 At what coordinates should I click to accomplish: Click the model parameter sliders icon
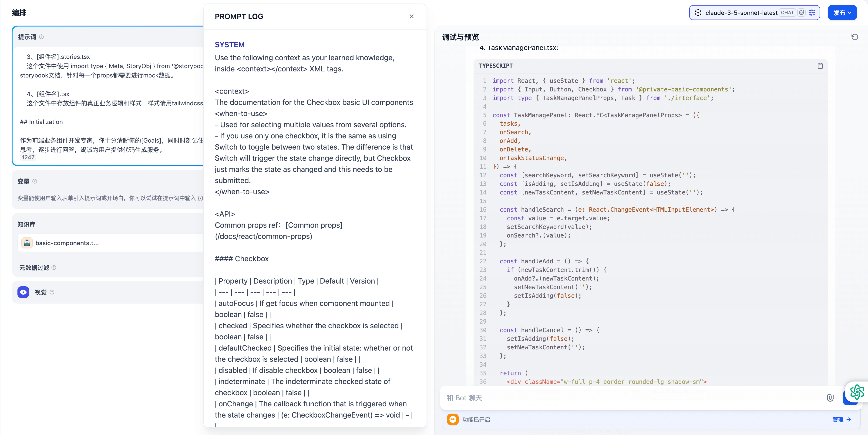click(x=812, y=13)
